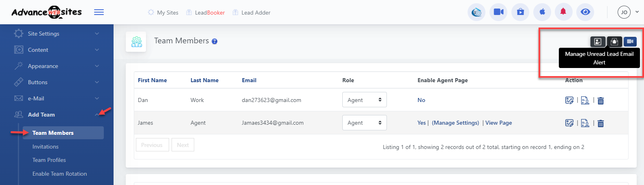The height and width of the screenshot is (185, 644).
Task: Open the Role dropdown for Dan
Action: [364, 100]
